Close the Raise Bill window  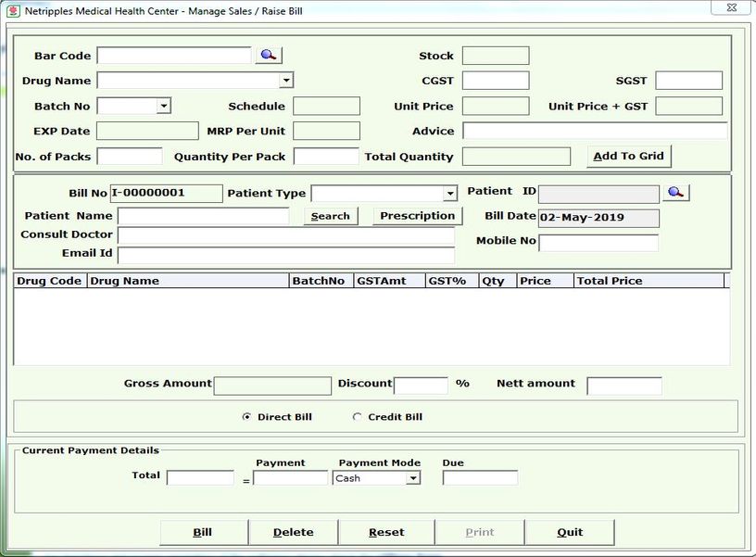tap(732, 7)
